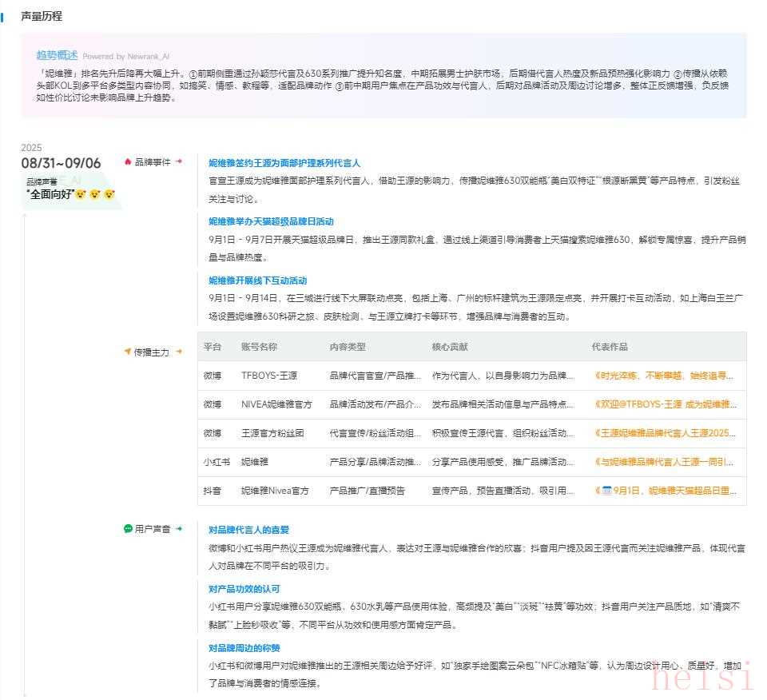Click the green arrow after 用户声音
The image size is (767, 700).
click(179, 528)
